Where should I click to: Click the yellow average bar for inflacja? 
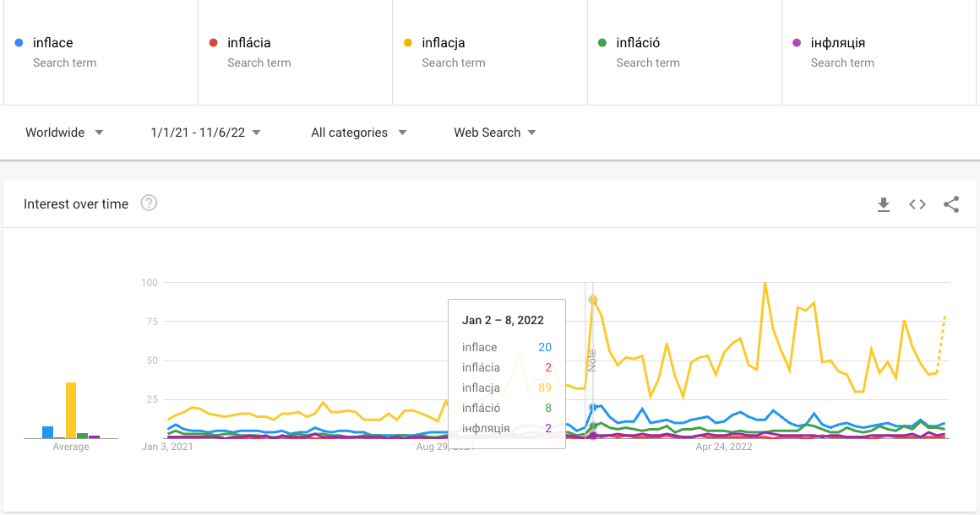click(71, 410)
